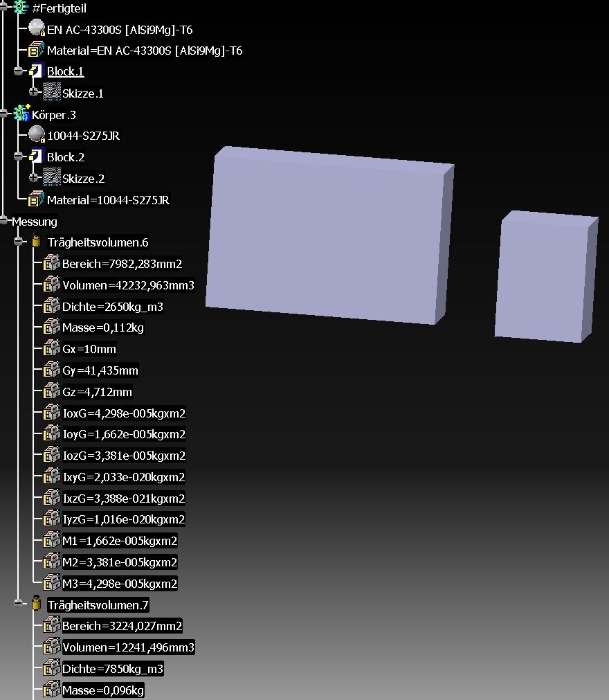This screenshot has height=700, width=609.
Task: Select IyzG=1,016e-020kgxm2 value
Action: (x=124, y=519)
